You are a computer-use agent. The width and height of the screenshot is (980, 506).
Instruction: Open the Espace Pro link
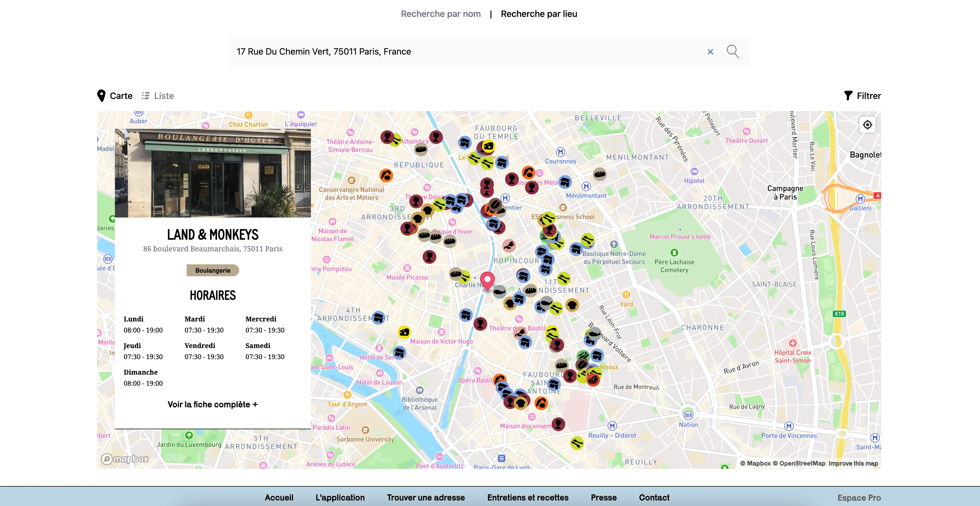[x=859, y=498]
